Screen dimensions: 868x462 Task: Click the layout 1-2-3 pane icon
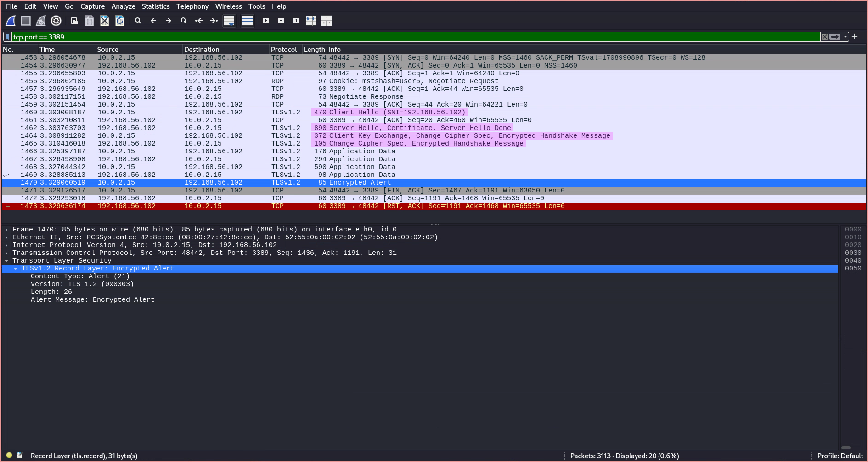[x=327, y=21]
